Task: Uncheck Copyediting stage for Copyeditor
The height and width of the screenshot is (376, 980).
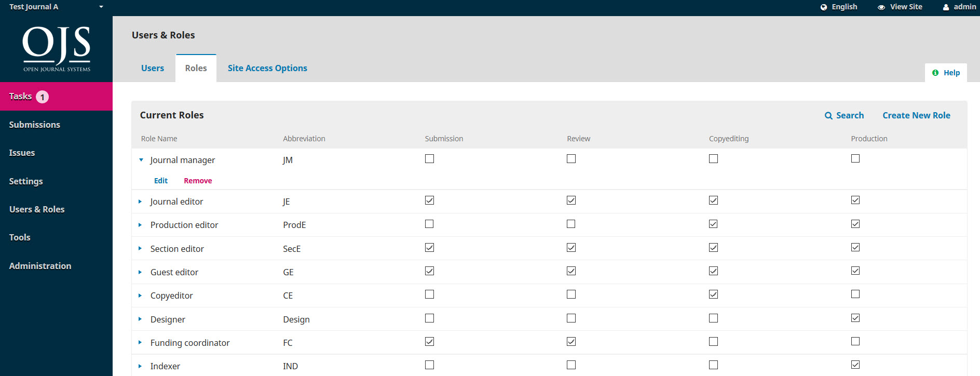Action: (713, 294)
